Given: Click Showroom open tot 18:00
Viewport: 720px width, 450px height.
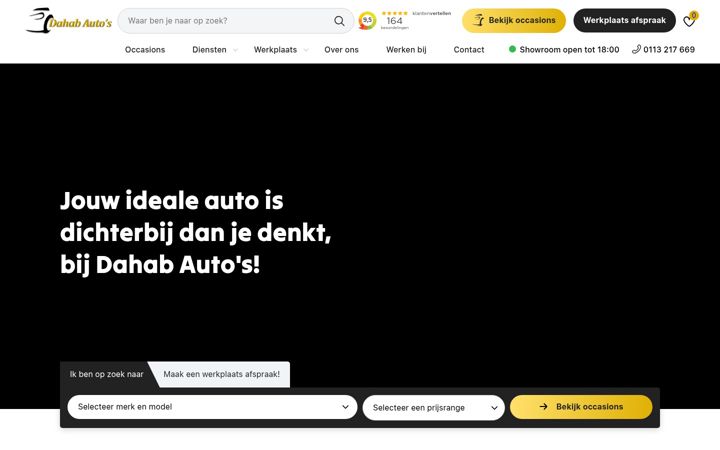Looking at the screenshot, I should pos(569,50).
